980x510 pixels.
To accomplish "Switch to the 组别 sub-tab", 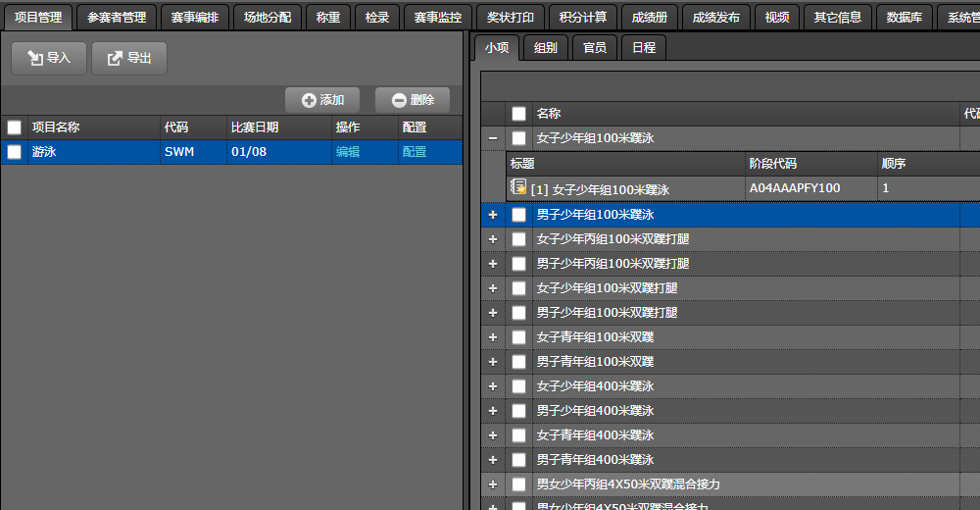I will [x=546, y=47].
